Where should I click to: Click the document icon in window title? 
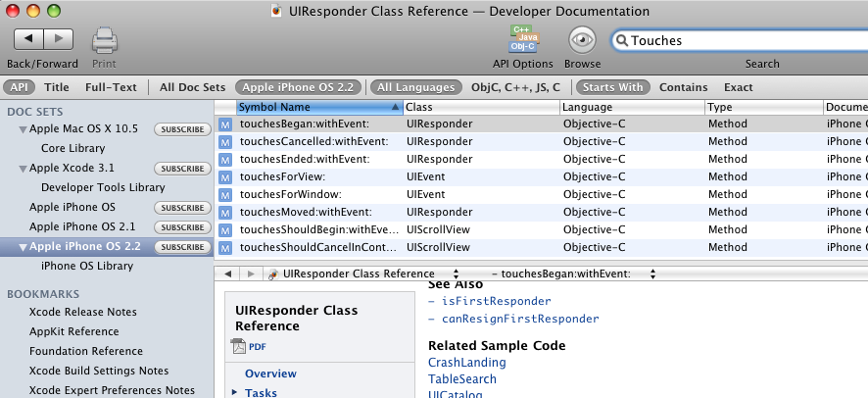277,11
